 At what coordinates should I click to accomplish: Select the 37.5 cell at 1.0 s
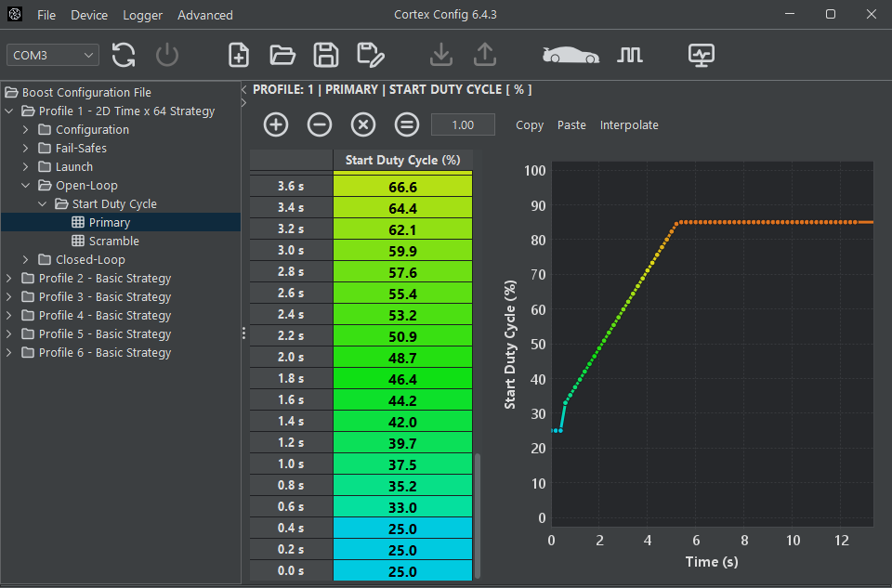point(402,464)
